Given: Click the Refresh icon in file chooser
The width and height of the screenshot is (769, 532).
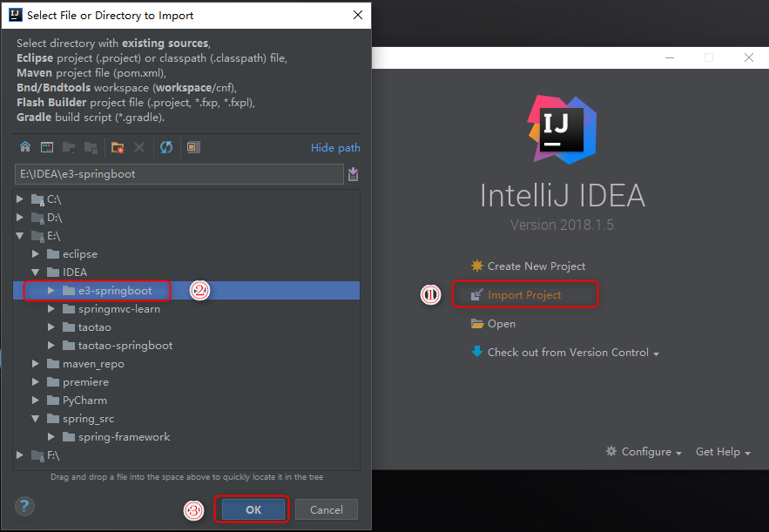Looking at the screenshot, I should click(x=165, y=147).
